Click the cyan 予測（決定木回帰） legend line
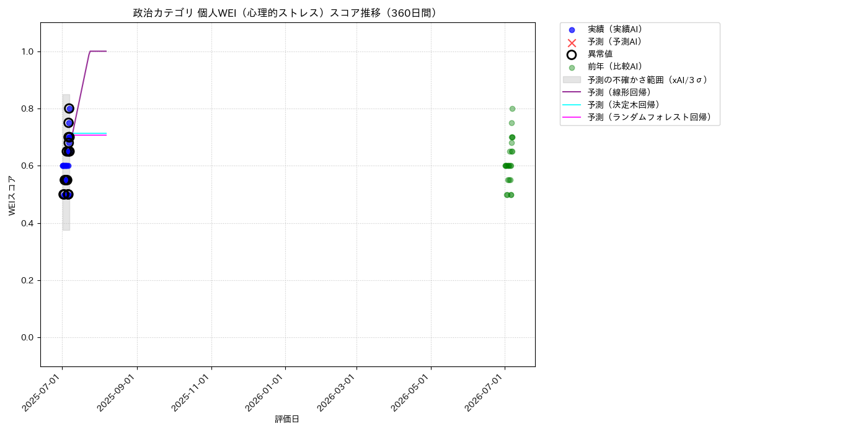This screenshot has width=868, height=434. click(x=572, y=105)
